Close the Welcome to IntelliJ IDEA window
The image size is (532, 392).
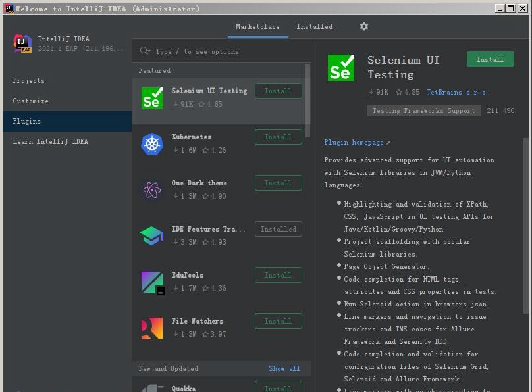click(523, 9)
